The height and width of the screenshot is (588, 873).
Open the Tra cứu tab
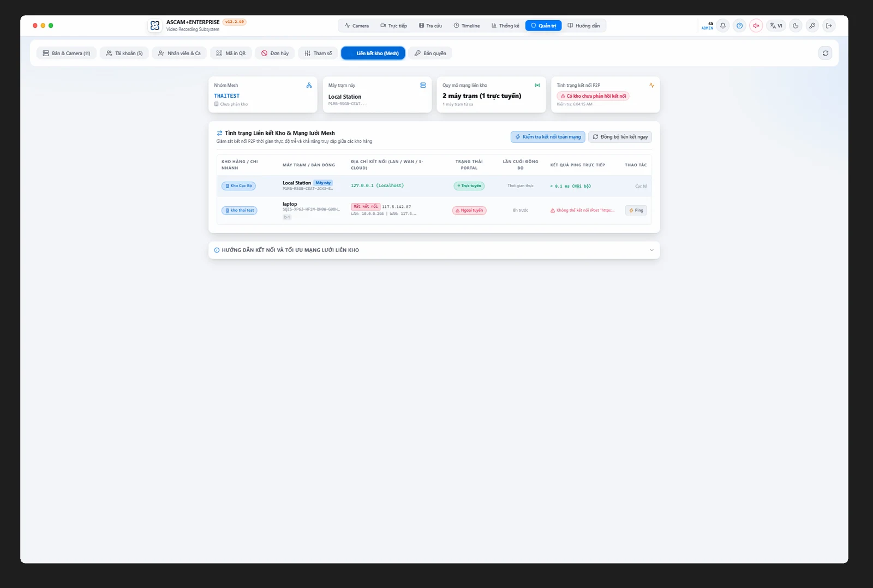coord(430,26)
